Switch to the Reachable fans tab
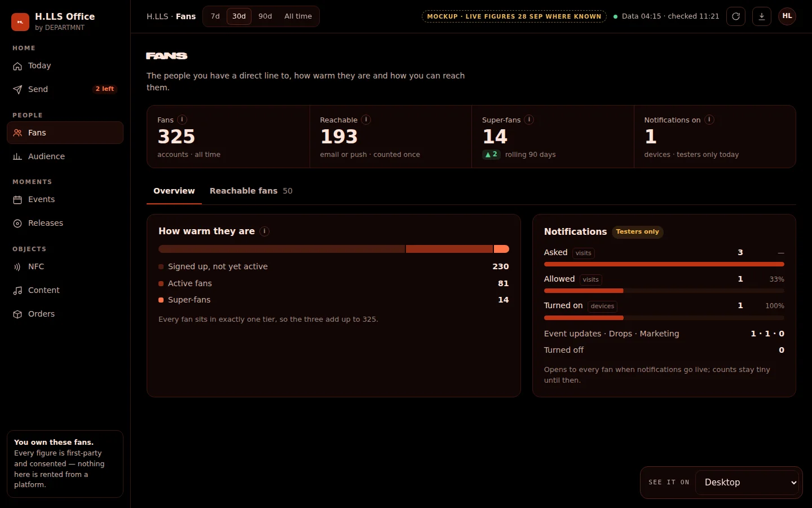 (x=251, y=191)
